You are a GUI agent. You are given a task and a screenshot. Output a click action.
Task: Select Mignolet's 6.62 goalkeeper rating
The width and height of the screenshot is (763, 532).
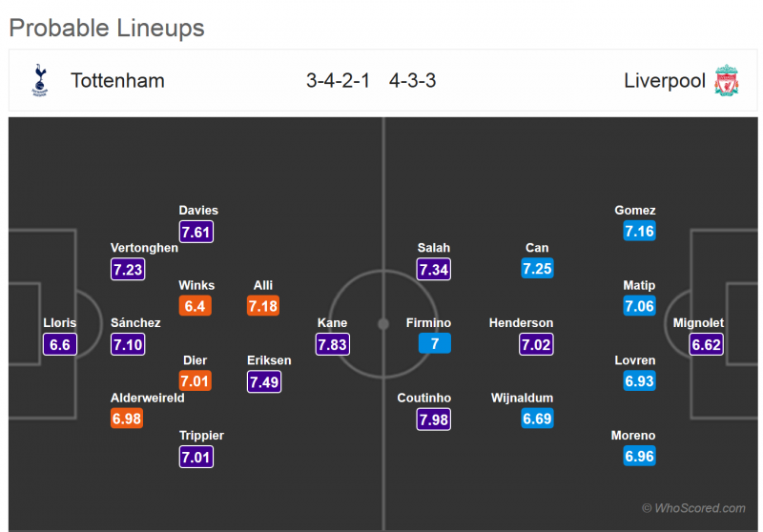coord(707,344)
